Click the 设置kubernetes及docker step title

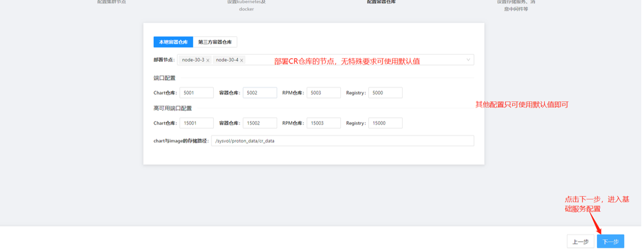(x=246, y=5)
